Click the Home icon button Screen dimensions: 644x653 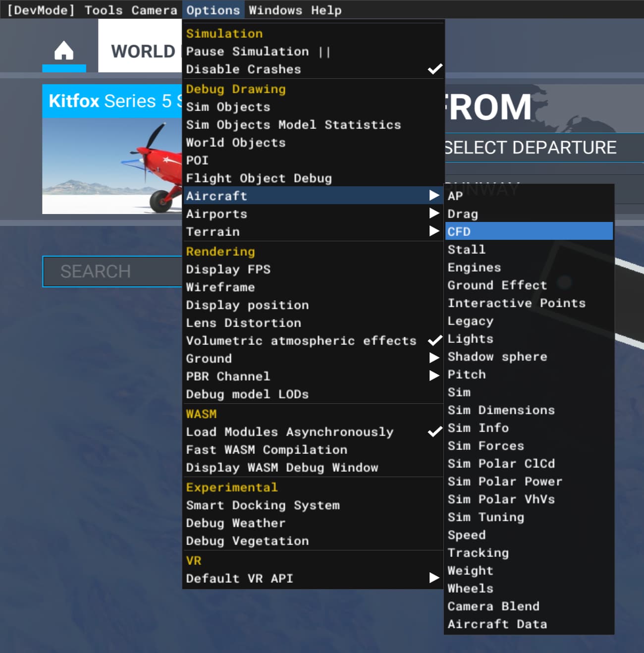(64, 51)
